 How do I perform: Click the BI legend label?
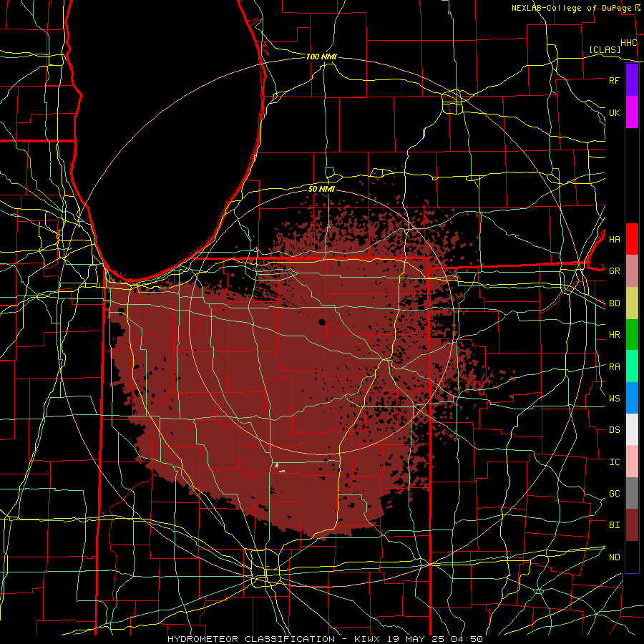click(614, 525)
